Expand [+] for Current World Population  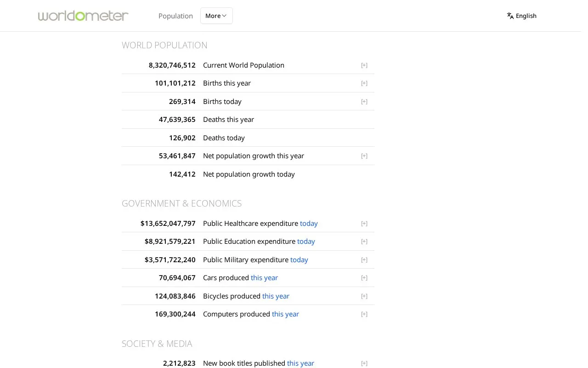click(x=364, y=65)
